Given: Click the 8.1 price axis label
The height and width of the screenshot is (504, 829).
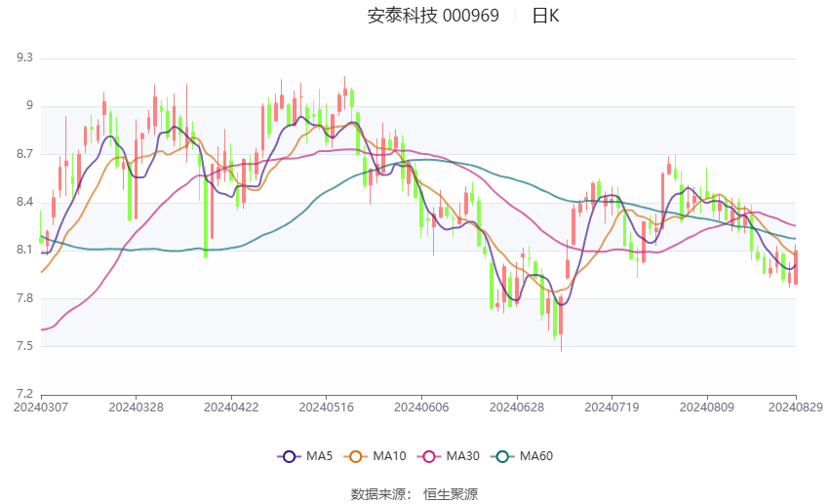Looking at the screenshot, I should click(24, 250).
